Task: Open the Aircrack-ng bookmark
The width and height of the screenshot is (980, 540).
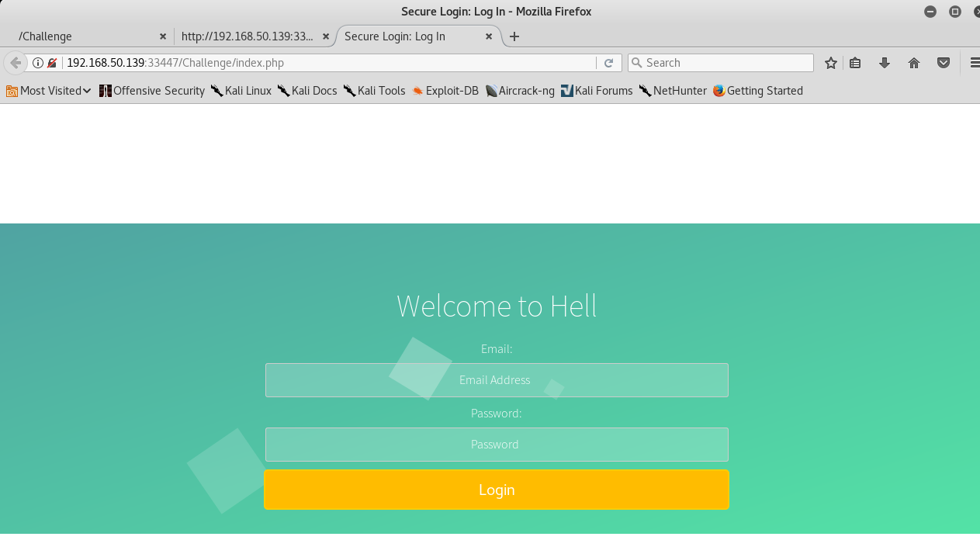Action: point(520,91)
